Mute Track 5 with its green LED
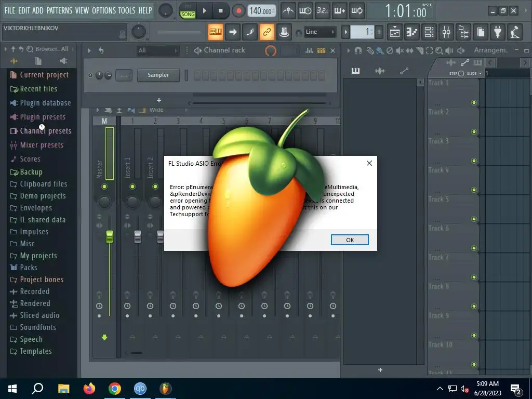532x399 pixels. [x=474, y=219]
